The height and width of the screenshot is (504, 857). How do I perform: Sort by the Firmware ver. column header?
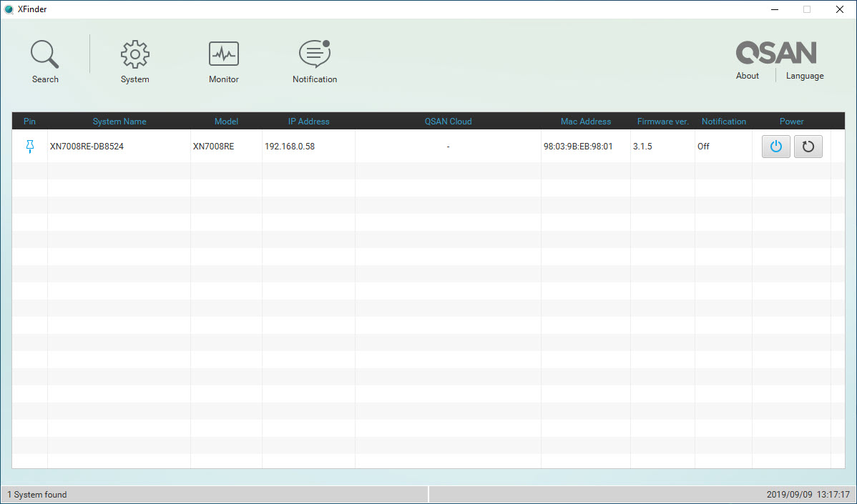point(662,122)
